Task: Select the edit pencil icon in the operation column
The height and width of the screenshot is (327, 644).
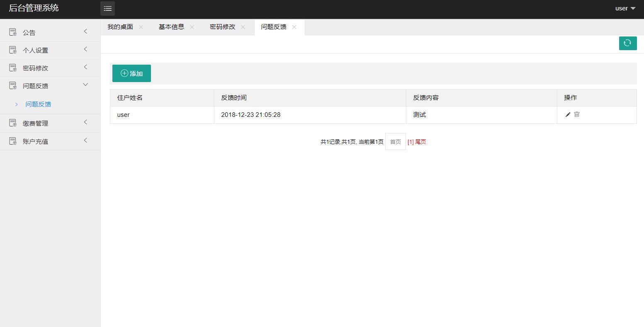Action: (x=567, y=114)
